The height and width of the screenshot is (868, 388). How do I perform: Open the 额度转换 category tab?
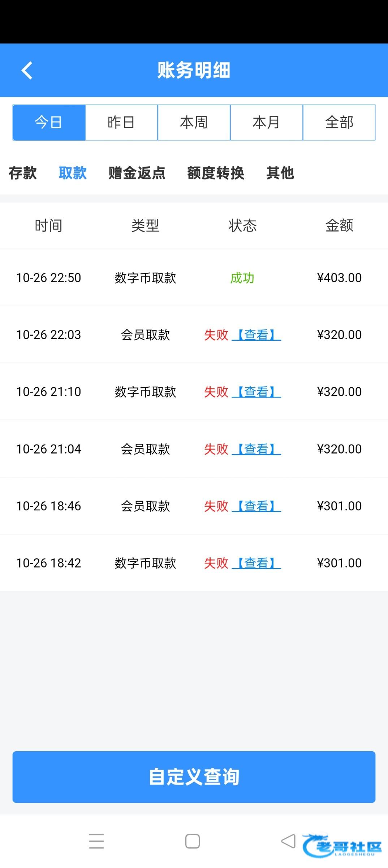[216, 173]
